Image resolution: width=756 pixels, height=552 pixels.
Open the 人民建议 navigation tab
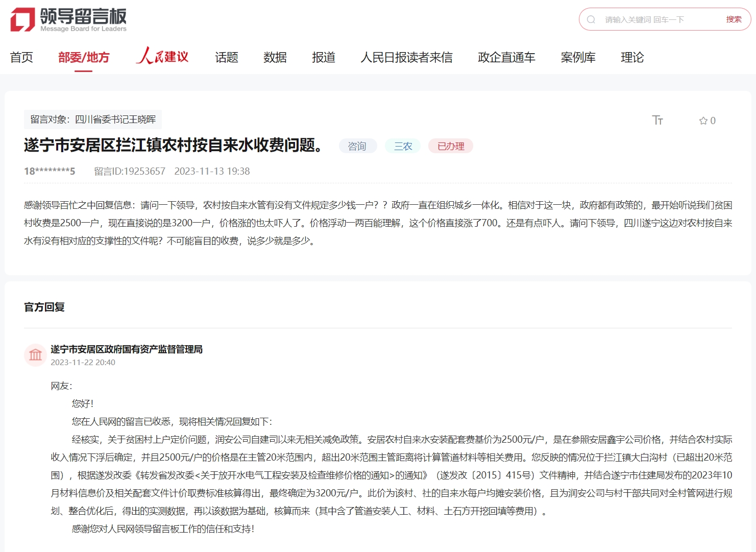162,56
